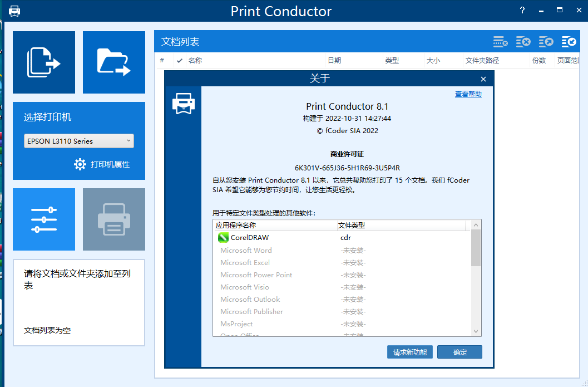Click the 确定 button

[x=459, y=352]
